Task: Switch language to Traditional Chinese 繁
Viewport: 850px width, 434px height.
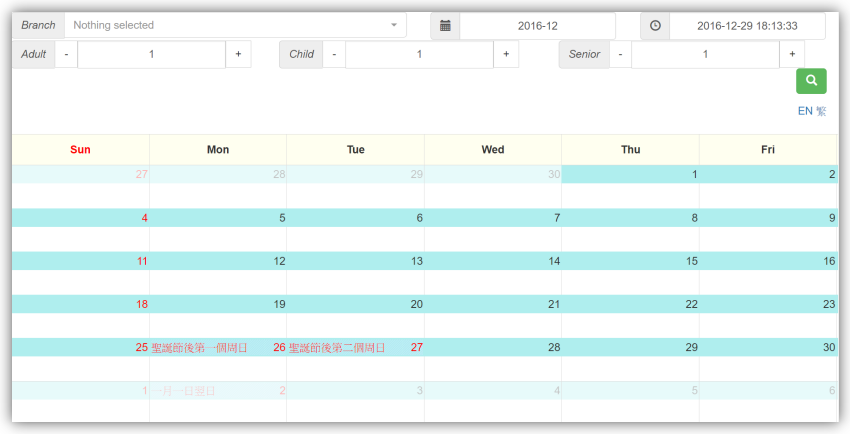Action: 821,111
